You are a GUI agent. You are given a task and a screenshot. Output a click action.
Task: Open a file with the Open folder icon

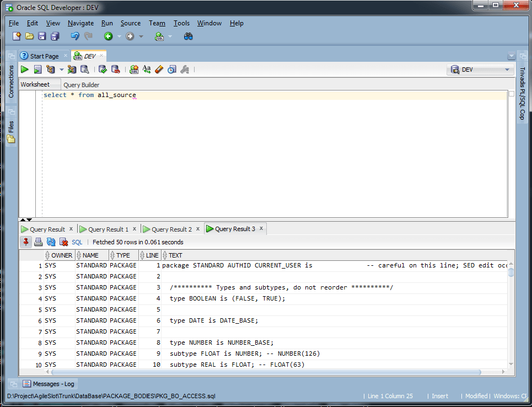(30, 35)
